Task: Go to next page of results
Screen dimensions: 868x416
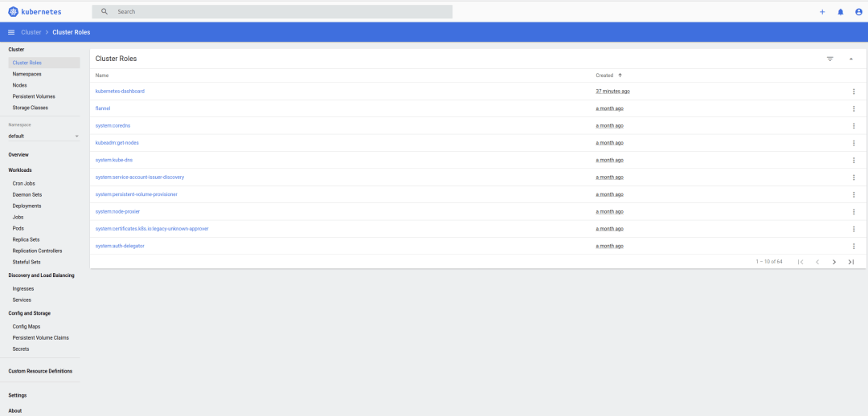Action: pyautogui.click(x=833, y=262)
